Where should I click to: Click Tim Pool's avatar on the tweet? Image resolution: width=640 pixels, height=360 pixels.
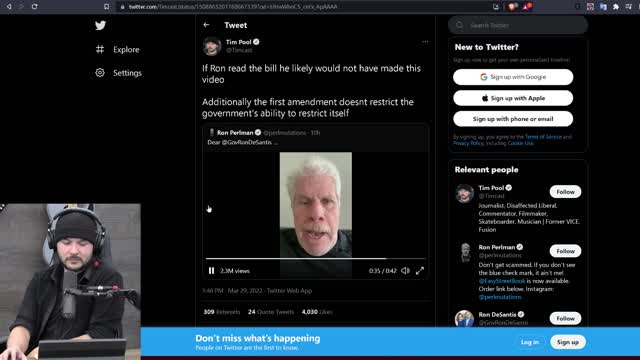click(x=212, y=46)
